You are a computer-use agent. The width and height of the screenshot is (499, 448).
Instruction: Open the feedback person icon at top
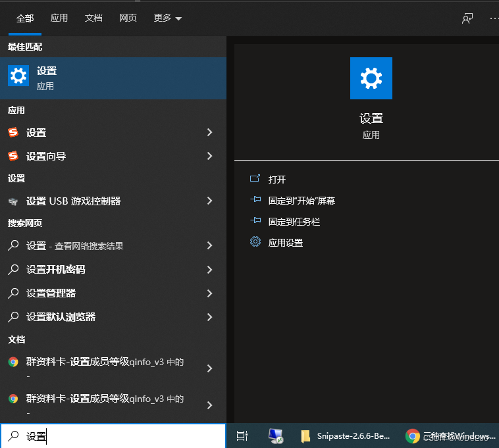tap(467, 18)
